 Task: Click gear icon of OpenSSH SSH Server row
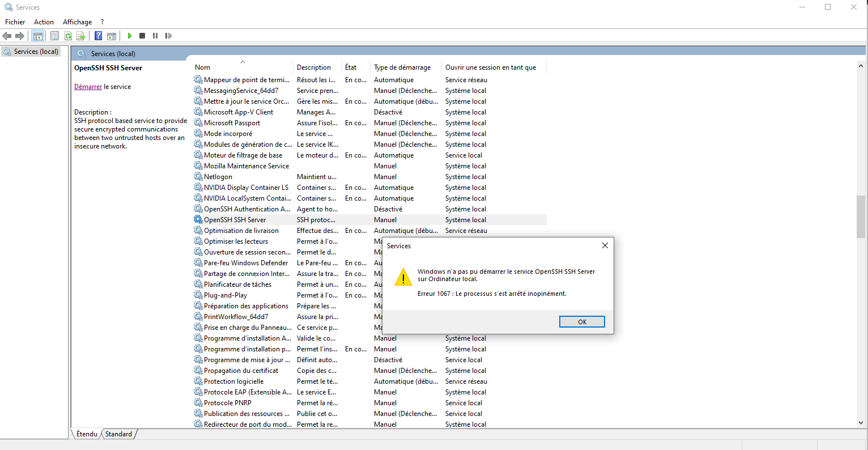point(198,219)
